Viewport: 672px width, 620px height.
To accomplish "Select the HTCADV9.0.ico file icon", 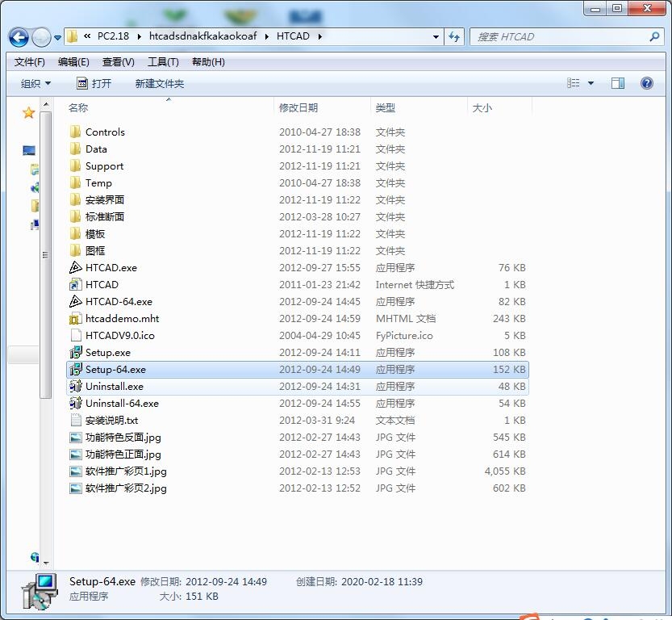I will coord(76,335).
